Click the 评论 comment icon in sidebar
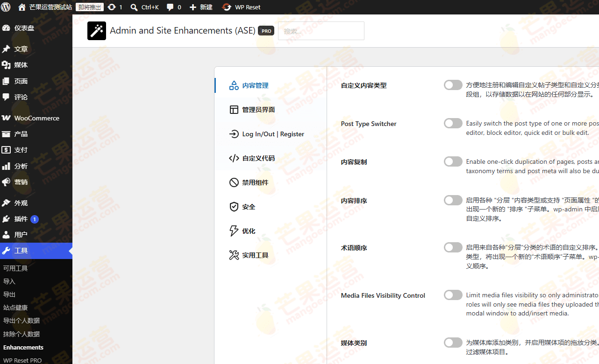The image size is (599, 364). click(x=6, y=97)
